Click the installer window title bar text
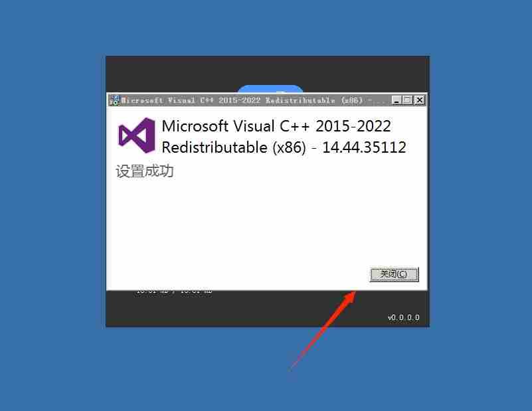The image size is (532, 411). pyautogui.click(x=253, y=100)
